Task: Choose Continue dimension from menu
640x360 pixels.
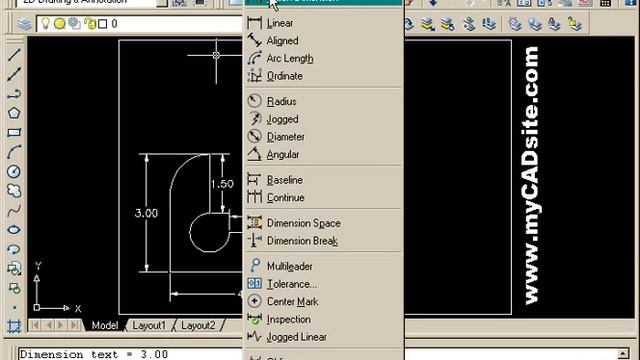Action: (x=324, y=198)
